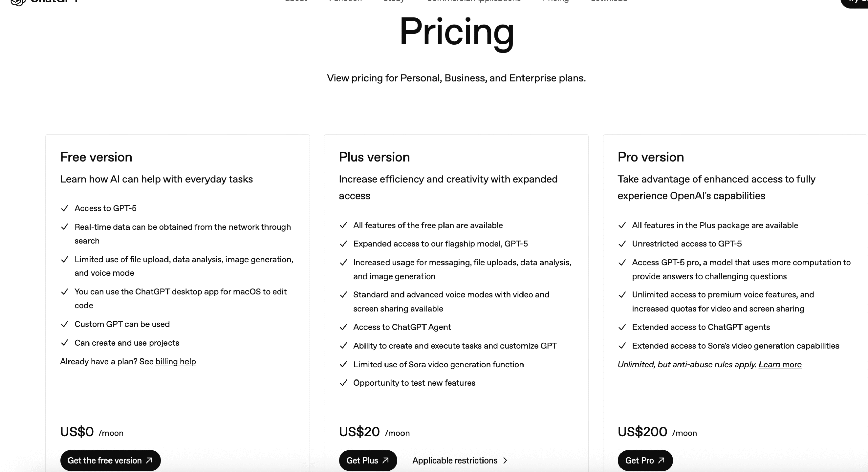Select the Pro version plan heading
The image size is (868, 472).
pyautogui.click(x=650, y=157)
